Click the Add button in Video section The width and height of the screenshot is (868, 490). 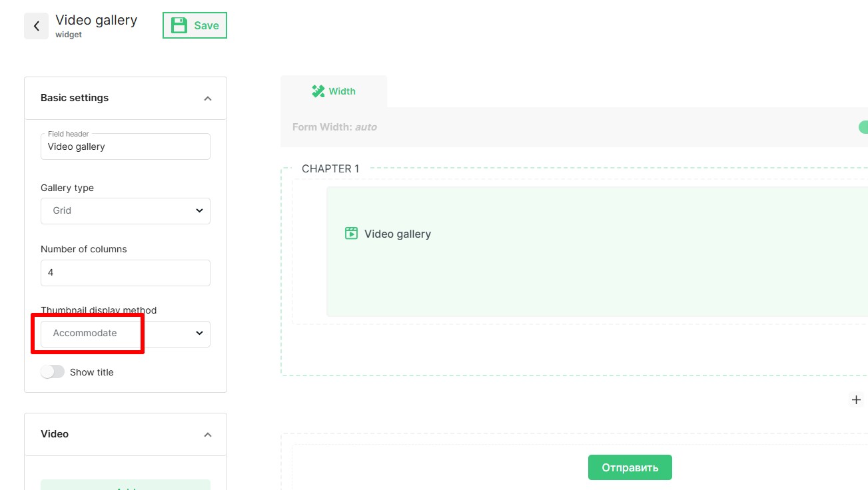tap(125, 486)
